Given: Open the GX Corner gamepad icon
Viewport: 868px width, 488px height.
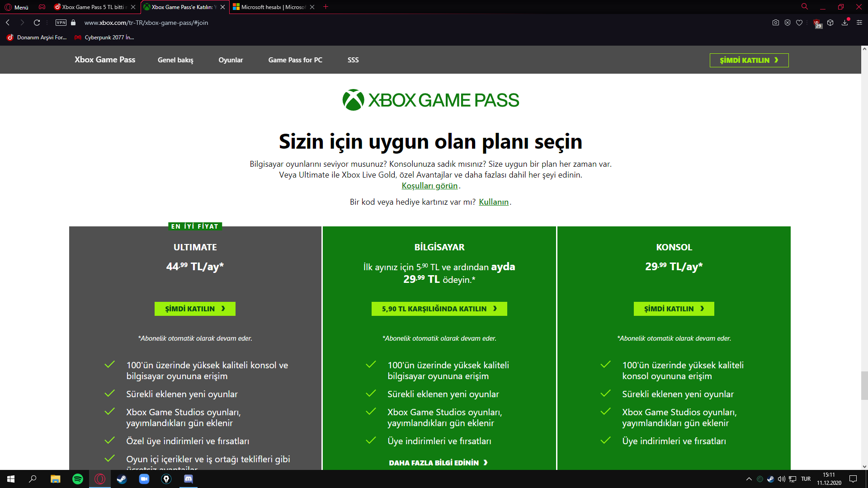Looking at the screenshot, I should [x=42, y=7].
